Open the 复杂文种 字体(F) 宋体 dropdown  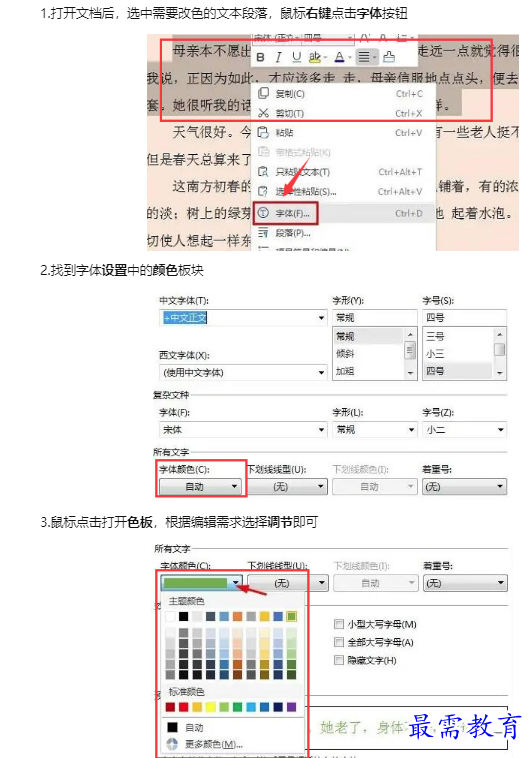(x=243, y=429)
